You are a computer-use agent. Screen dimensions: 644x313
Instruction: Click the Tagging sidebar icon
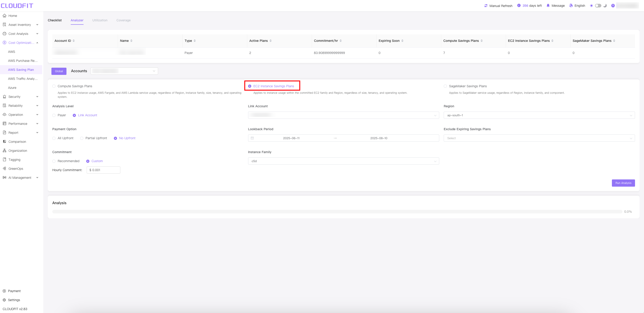click(x=4, y=160)
